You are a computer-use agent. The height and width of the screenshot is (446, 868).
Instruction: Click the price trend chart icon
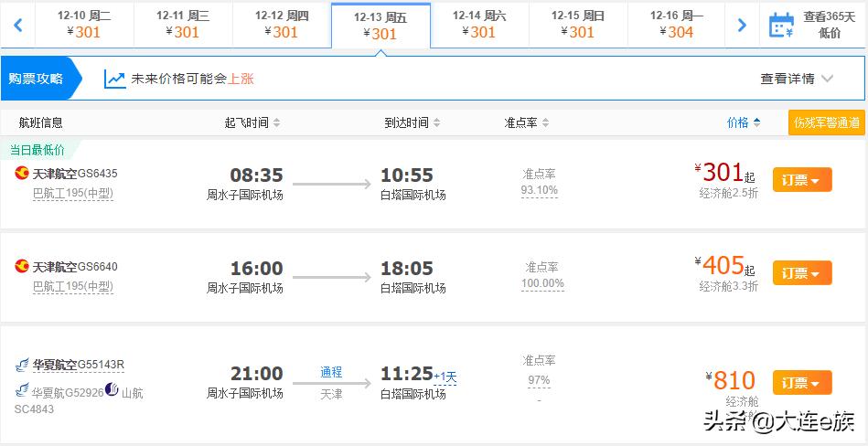click(x=114, y=80)
